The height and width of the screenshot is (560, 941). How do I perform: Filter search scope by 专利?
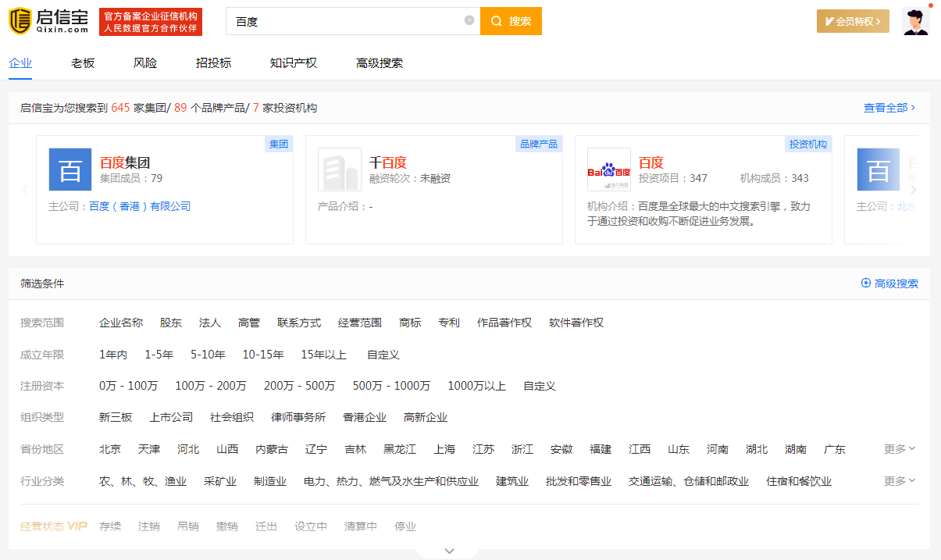pos(449,323)
